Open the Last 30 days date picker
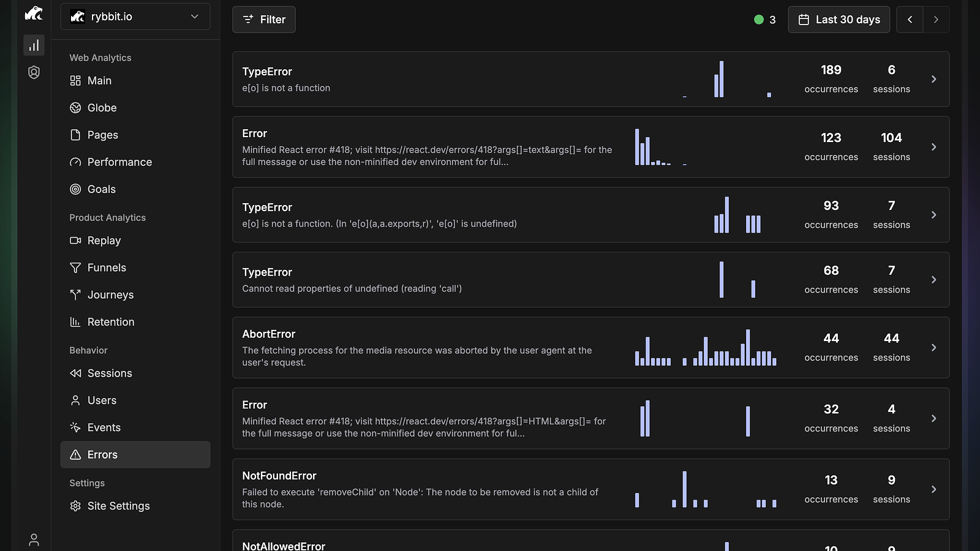Viewport: 980px width, 551px height. coord(839,20)
